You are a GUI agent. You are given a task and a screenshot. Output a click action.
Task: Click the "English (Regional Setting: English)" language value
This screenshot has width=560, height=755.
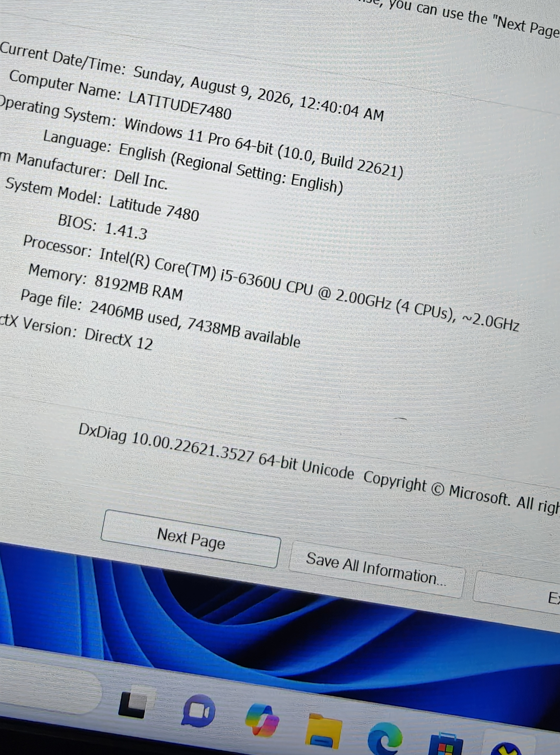click(x=231, y=169)
